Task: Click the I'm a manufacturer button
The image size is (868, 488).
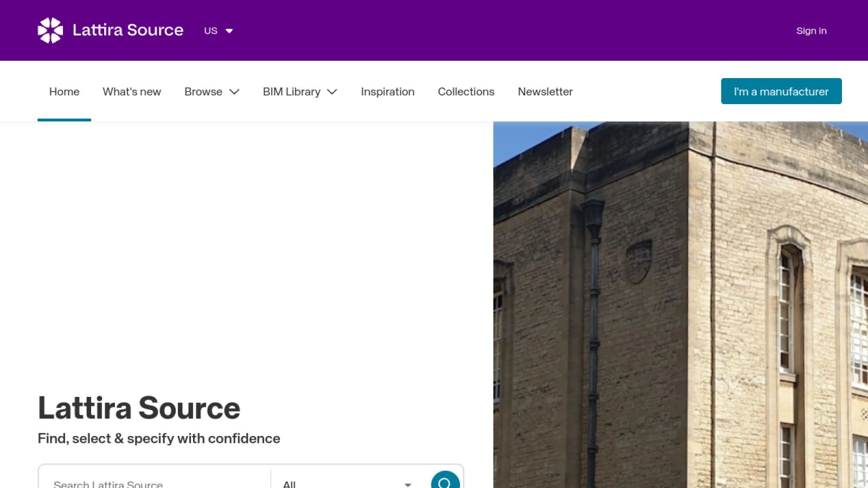Action: pos(781,91)
